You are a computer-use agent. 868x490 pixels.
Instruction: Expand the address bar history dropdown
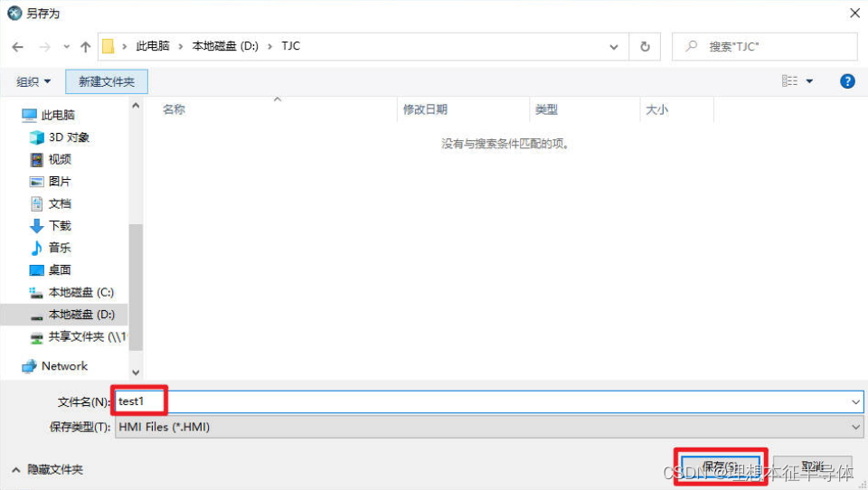614,47
